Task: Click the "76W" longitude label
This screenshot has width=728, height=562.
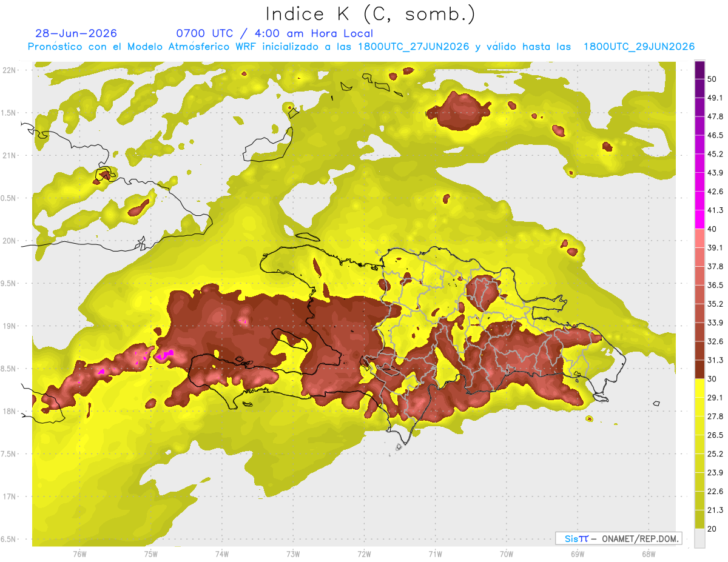Action: [79, 554]
